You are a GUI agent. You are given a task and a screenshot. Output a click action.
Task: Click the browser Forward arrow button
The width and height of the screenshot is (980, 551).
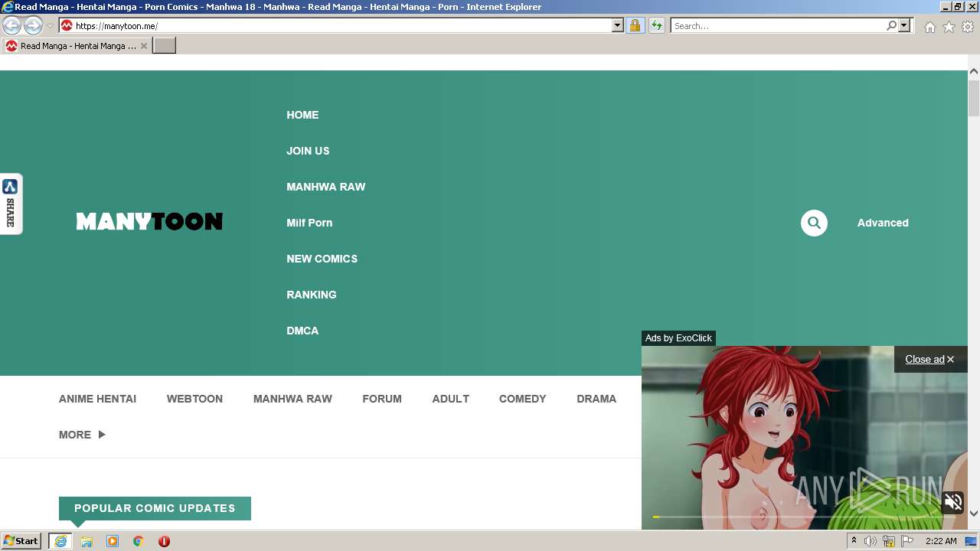click(33, 25)
